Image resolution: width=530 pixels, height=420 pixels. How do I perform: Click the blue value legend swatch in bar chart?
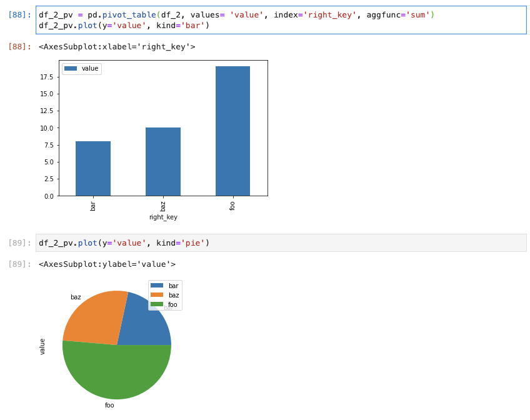coord(71,68)
